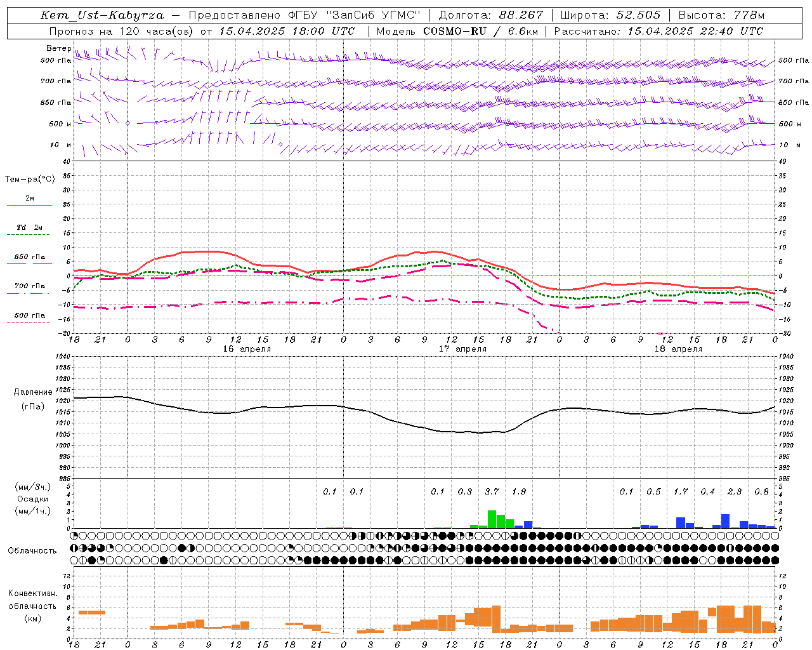Click the 0.4 three-hour precipitation value
812x650 pixels.
[707, 491]
